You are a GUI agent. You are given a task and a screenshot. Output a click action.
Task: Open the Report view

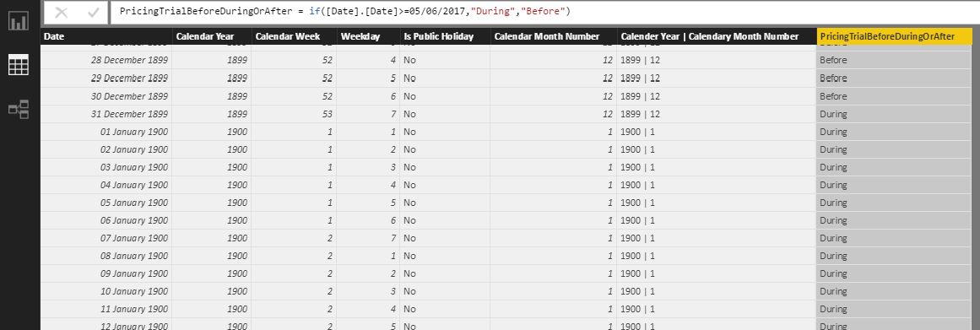18,20
